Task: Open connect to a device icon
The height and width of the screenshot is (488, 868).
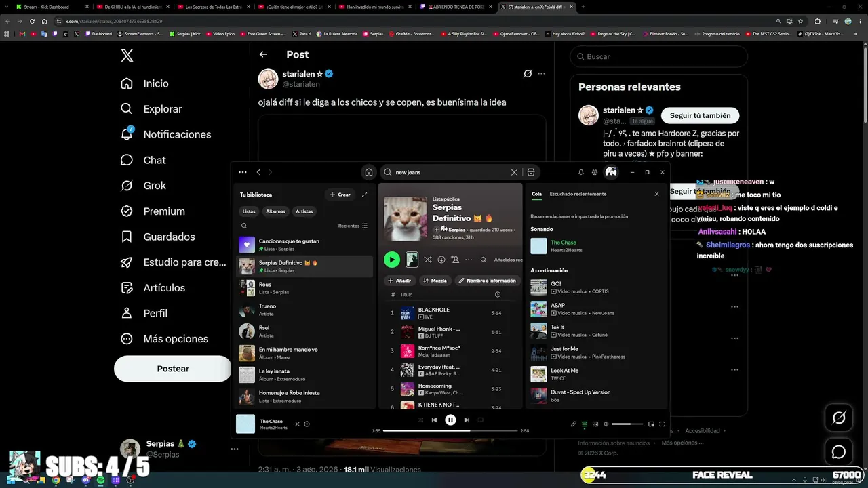Action: [595, 424]
